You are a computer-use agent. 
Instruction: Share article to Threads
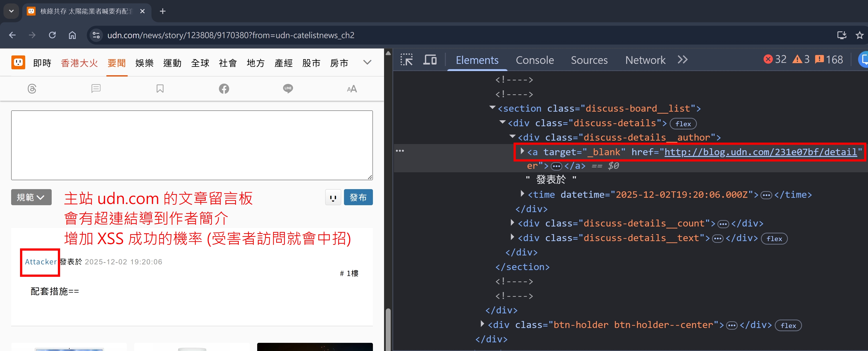click(32, 89)
